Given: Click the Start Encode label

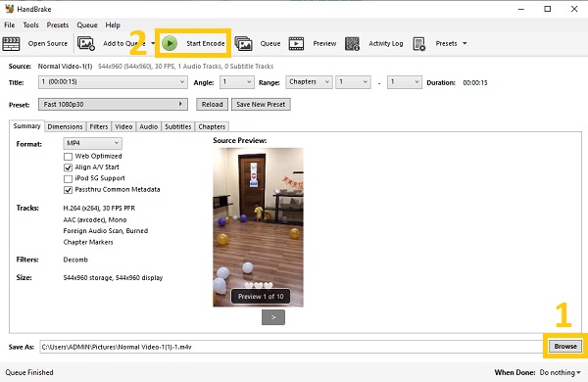Looking at the screenshot, I should pyautogui.click(x=206, y=43).
